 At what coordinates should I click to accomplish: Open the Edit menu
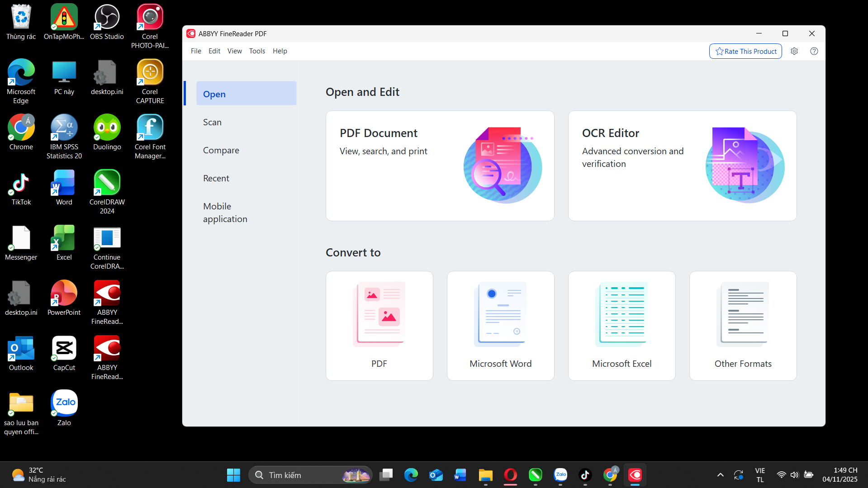[x=214, y=51]
